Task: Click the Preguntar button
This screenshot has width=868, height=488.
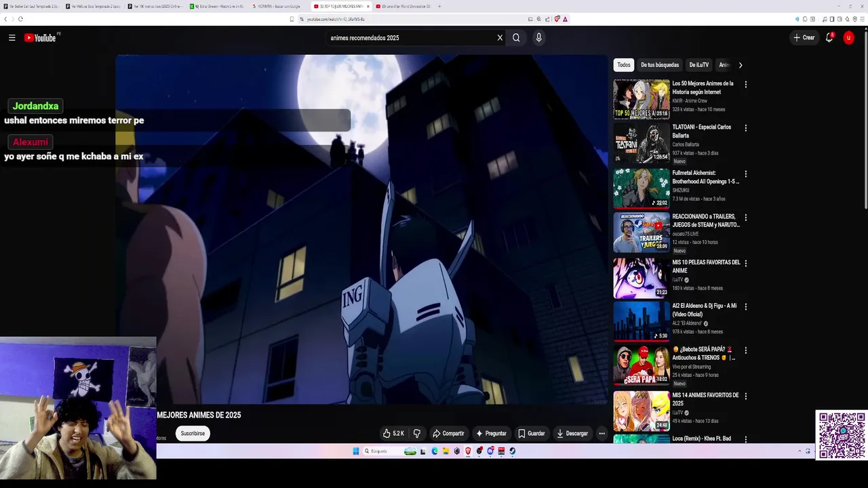Action: pos(491,433)
